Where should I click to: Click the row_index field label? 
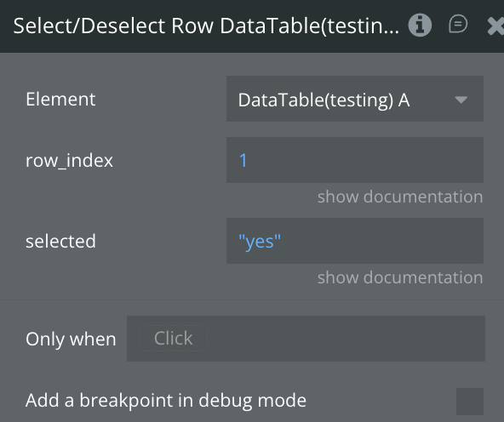pos(69,160)
